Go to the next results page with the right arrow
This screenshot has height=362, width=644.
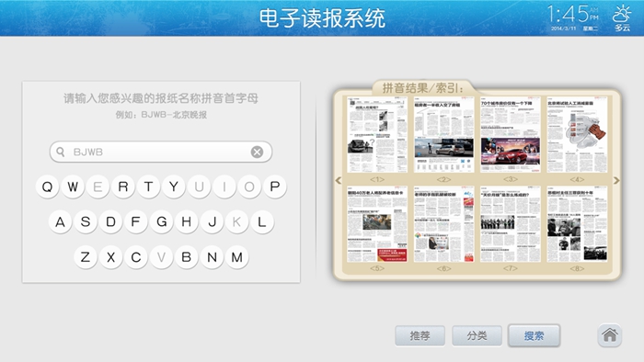tap(616, 180)
